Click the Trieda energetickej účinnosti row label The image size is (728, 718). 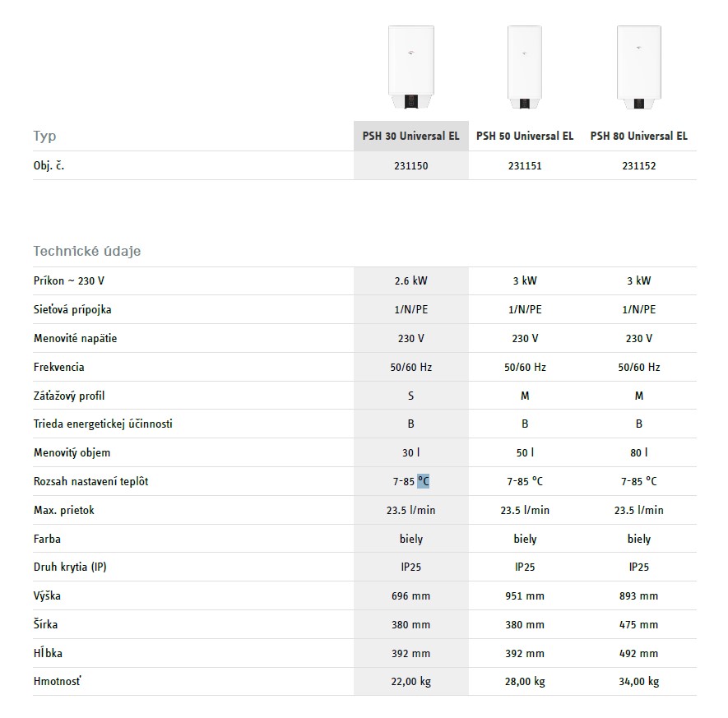point(103,424)
